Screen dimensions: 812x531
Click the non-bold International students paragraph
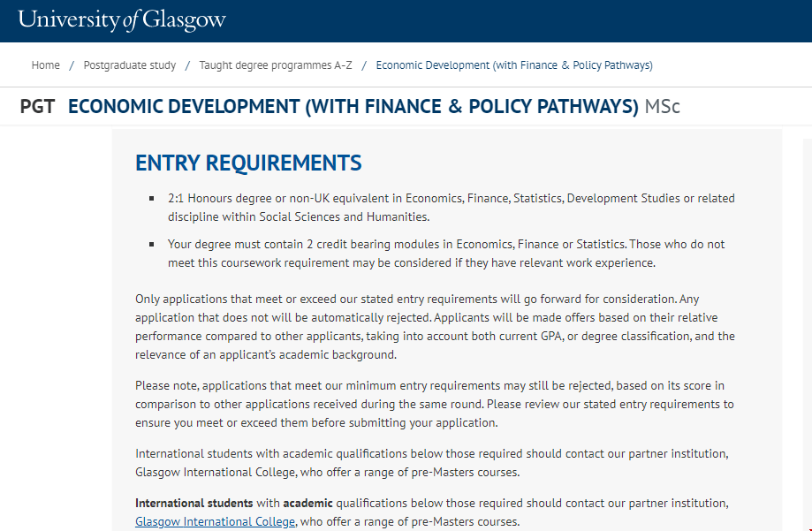(x=431, y=462)
